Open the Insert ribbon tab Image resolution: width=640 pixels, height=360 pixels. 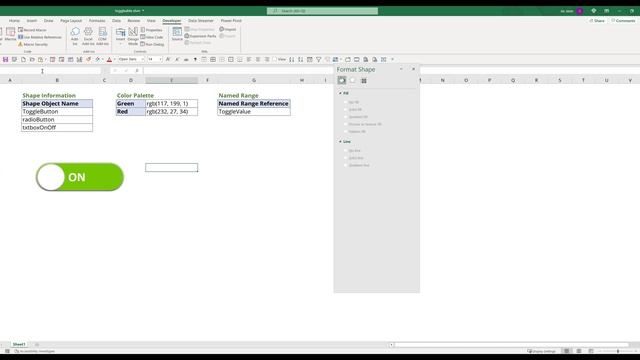tap(32, 20)
